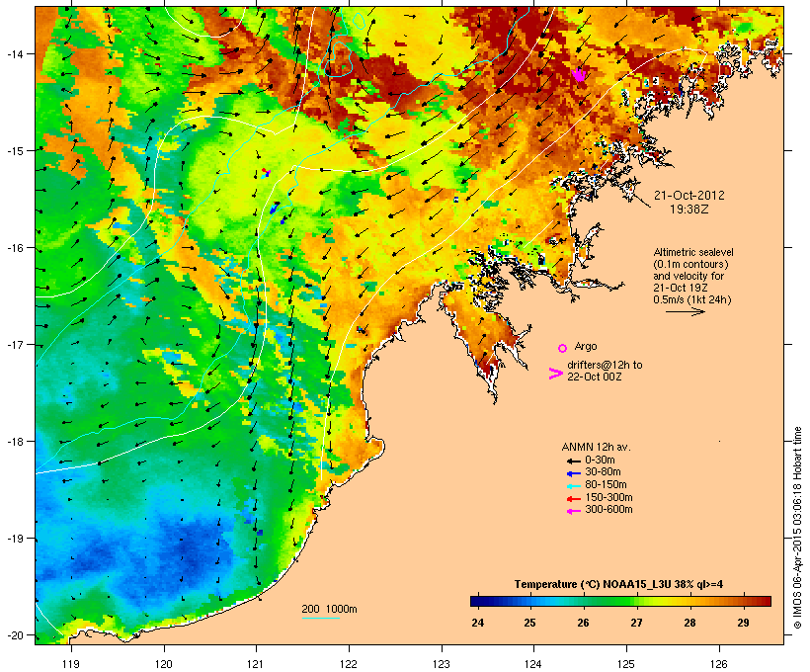Click the dark blue 24°C end of colorbar

[478, 601]
